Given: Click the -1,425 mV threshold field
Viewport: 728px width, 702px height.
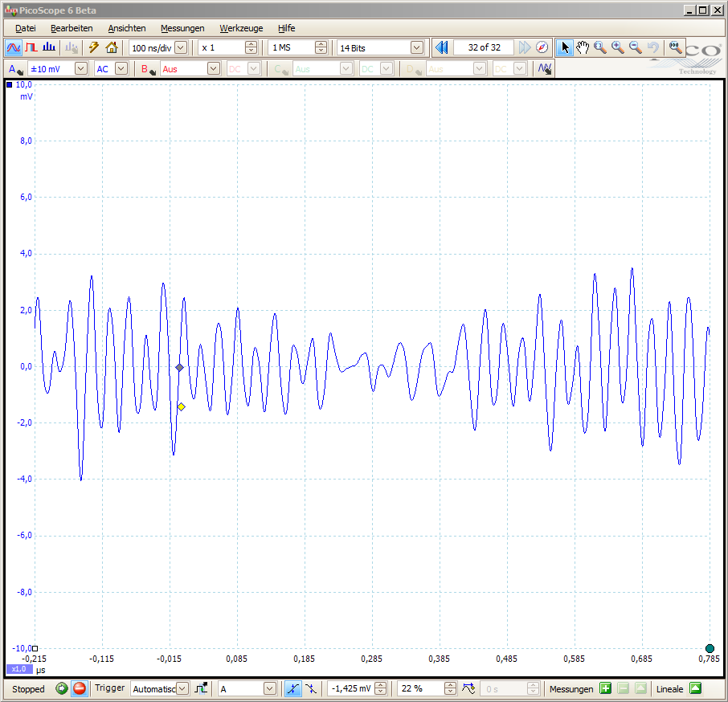Looking at the screenshot, I should pos(351,688).
